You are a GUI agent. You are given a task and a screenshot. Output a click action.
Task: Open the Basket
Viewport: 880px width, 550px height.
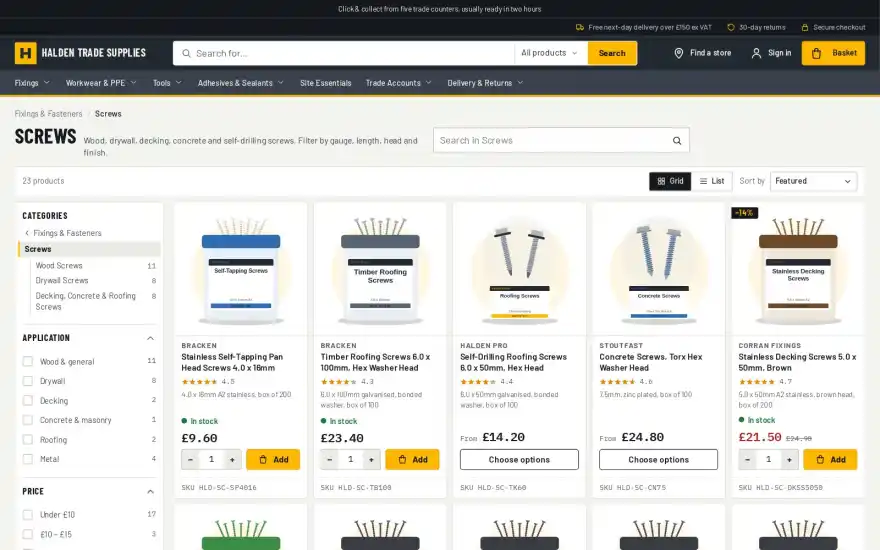833,53
